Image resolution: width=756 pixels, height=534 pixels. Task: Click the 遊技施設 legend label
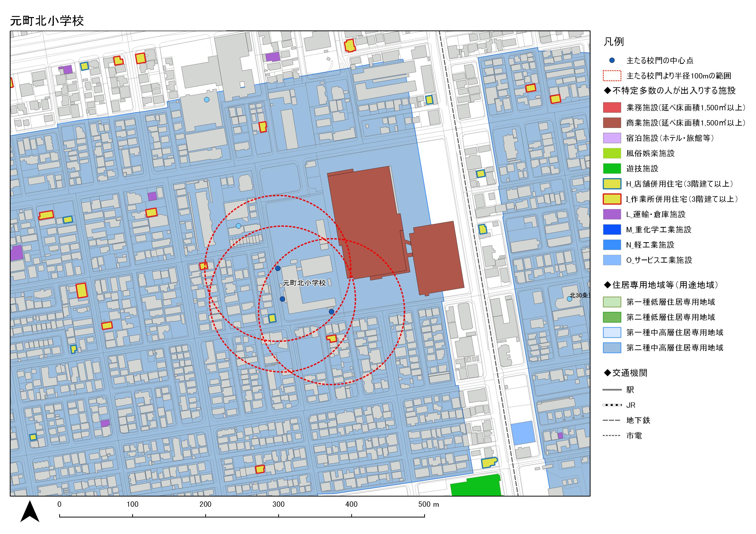coord(642,169)
